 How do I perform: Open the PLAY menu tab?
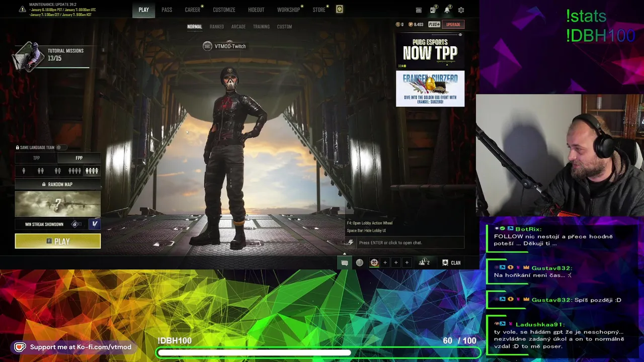tap(144, 10)
